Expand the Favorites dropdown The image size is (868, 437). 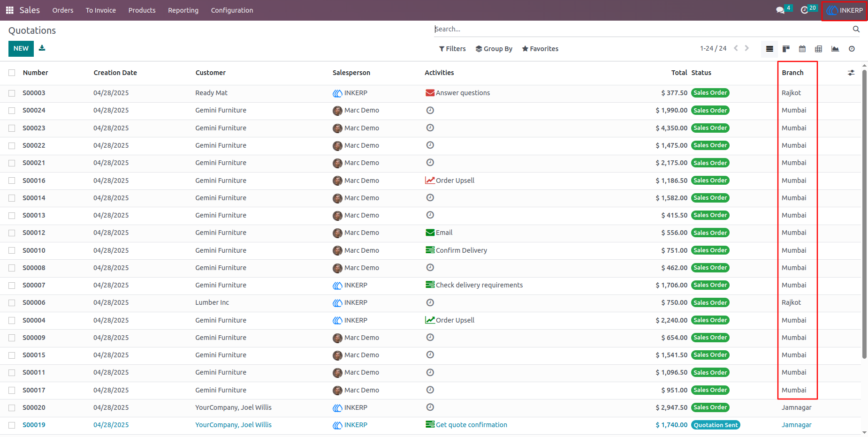click(540, 49)
